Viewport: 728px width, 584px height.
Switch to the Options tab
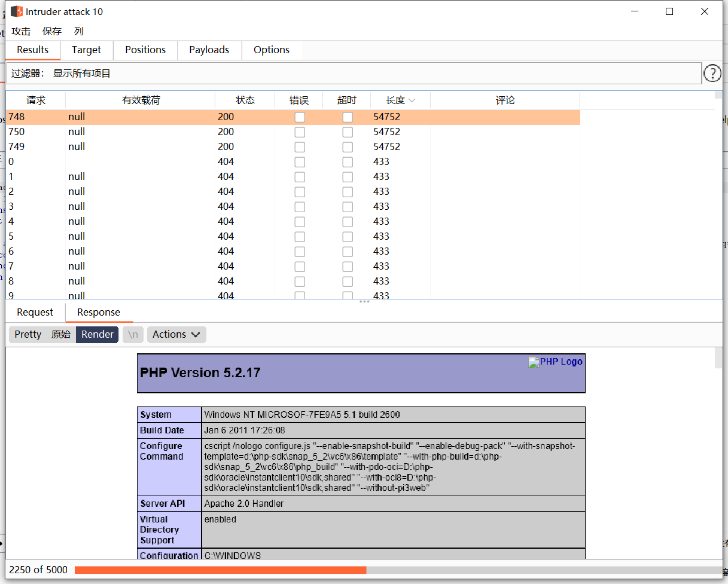tap(272, 50)
